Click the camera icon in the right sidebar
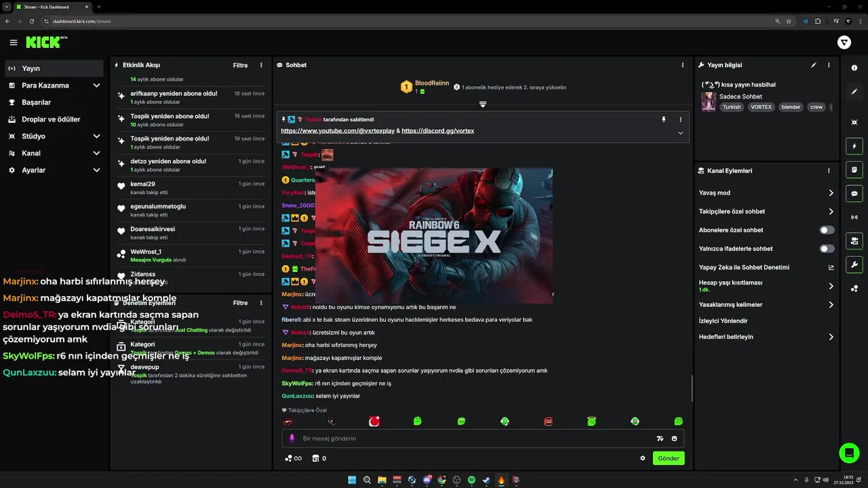The image size is (868, 488). click(x=854, y=241)
